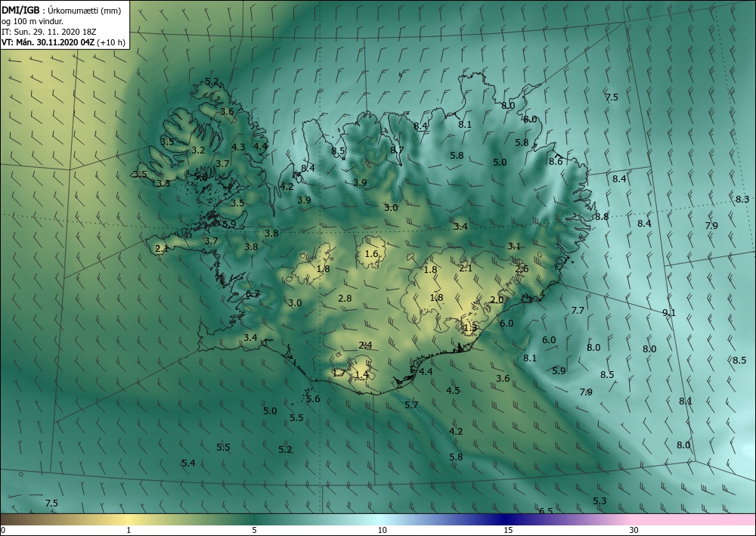
Task: Click the 2.8 value in the highlands
Action: (345, 299)
